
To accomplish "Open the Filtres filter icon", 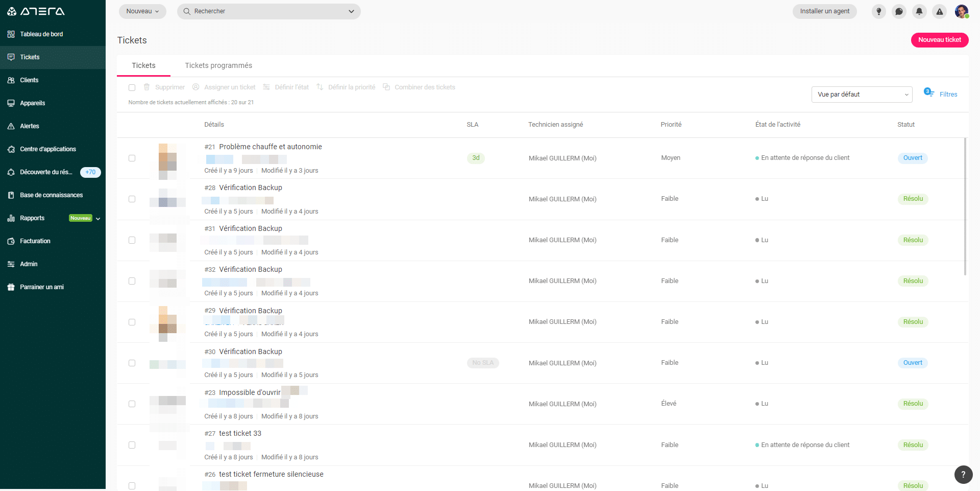I will (x=928, y=92).
